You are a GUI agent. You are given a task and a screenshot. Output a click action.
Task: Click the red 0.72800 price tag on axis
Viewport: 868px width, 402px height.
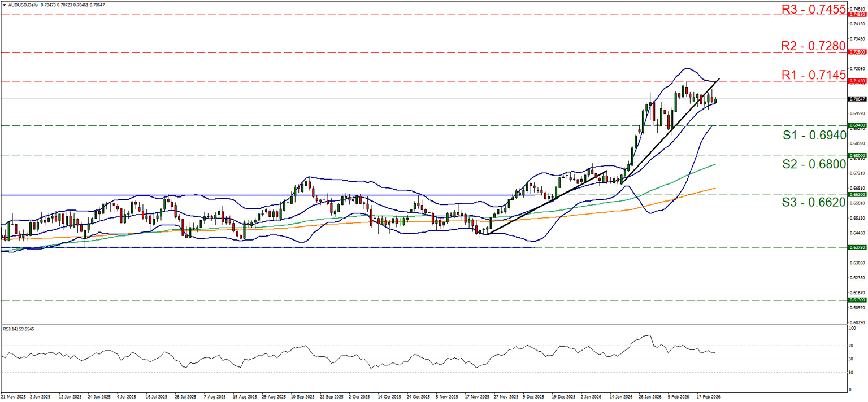[x=857, y=52]
